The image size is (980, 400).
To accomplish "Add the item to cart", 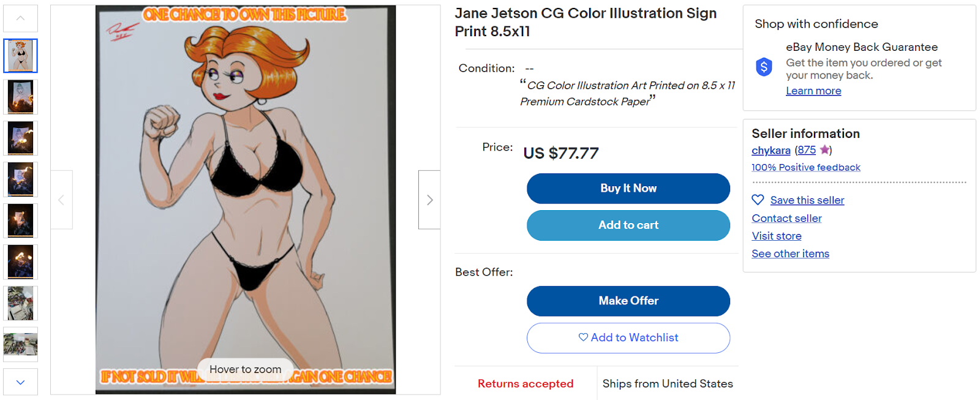I will pyautogui.click(x=628, y=225).
